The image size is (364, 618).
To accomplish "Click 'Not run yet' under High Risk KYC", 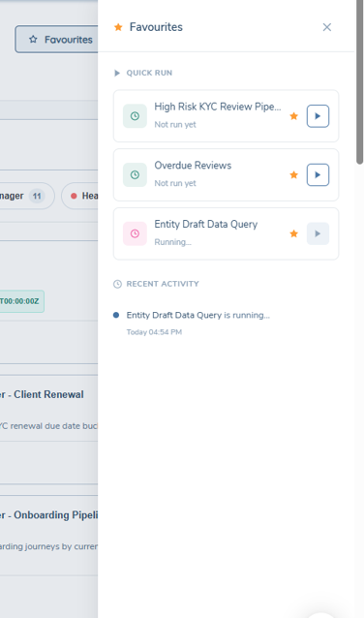I will [175, 125].
